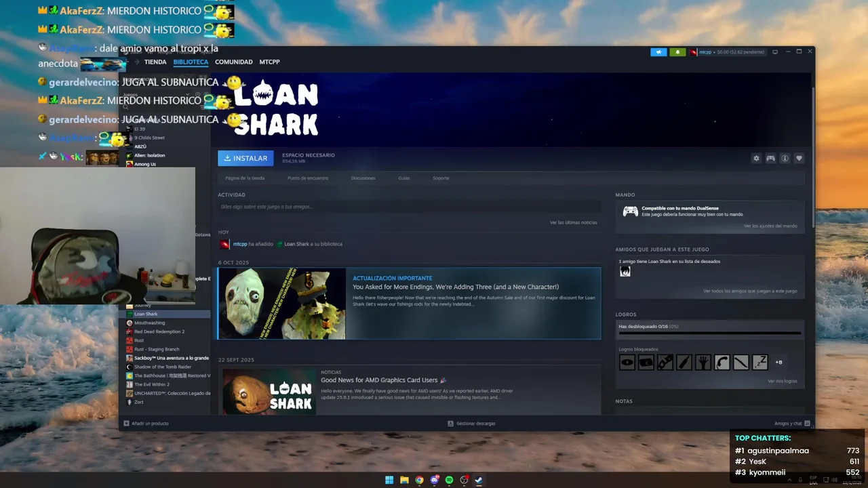This screenshot has width=868, height=488.
Task: Open Ver todos los amigos link
Action: (x=750, y=291)
